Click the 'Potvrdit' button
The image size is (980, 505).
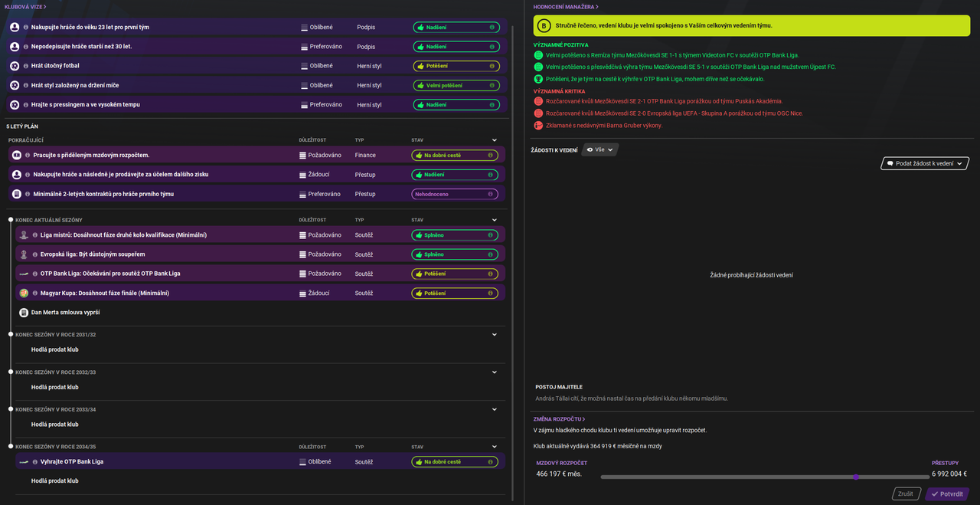point(947,494)
